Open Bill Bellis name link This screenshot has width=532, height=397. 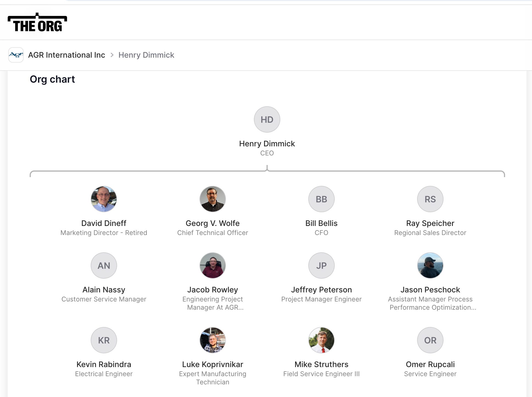click(x=322, y=223)
